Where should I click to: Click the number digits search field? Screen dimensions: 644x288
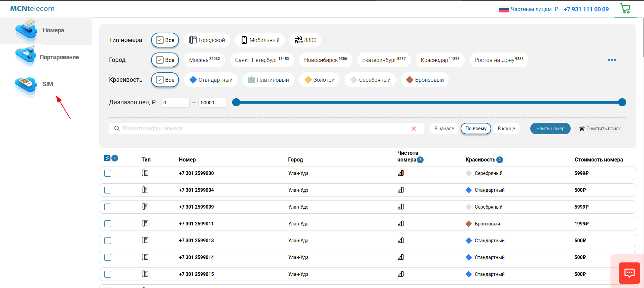click(x=262, y=129)
